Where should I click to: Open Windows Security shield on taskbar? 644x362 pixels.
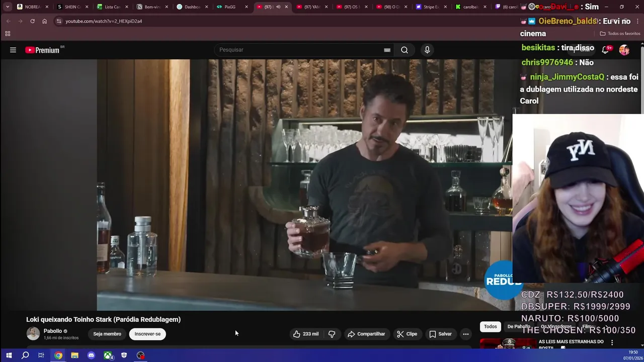coord(124,355)
